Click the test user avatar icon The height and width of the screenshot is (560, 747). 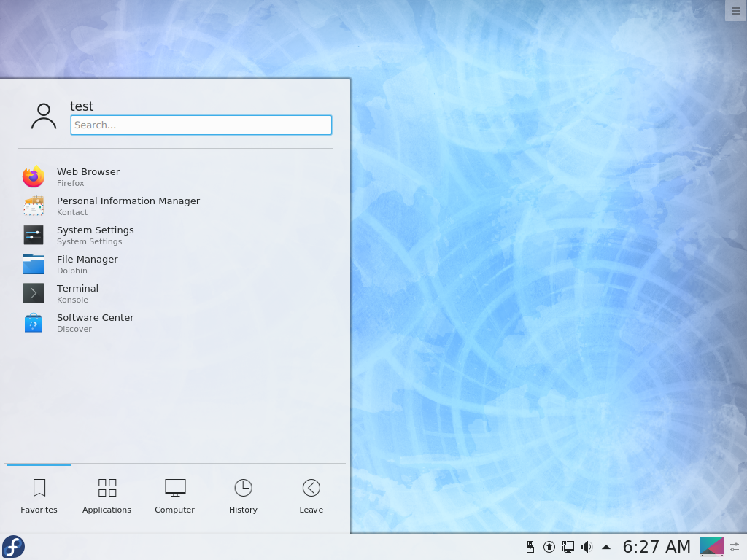point(44,116)
